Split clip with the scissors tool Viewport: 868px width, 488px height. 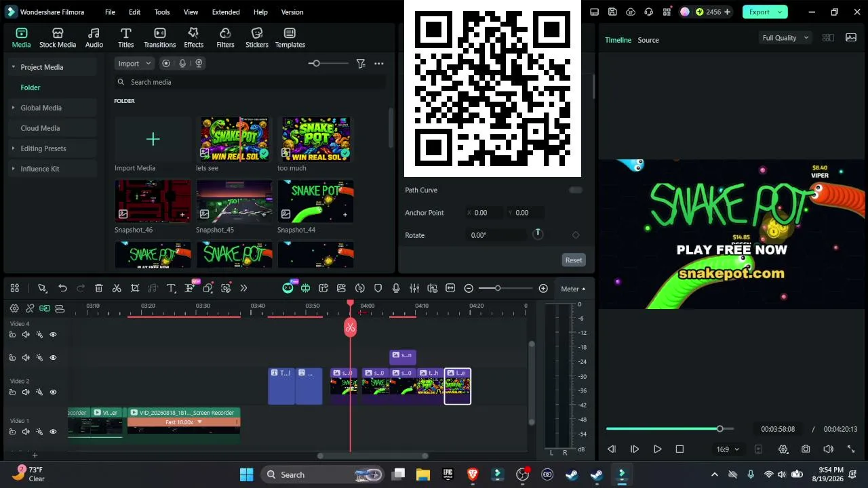pyautogui.click(x=117, y=289)
